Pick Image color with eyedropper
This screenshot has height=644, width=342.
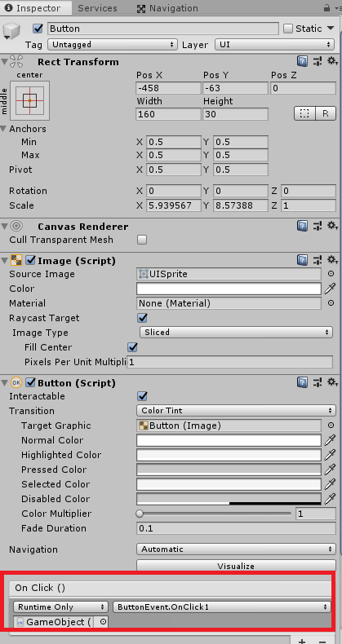(x=330, y=289)
